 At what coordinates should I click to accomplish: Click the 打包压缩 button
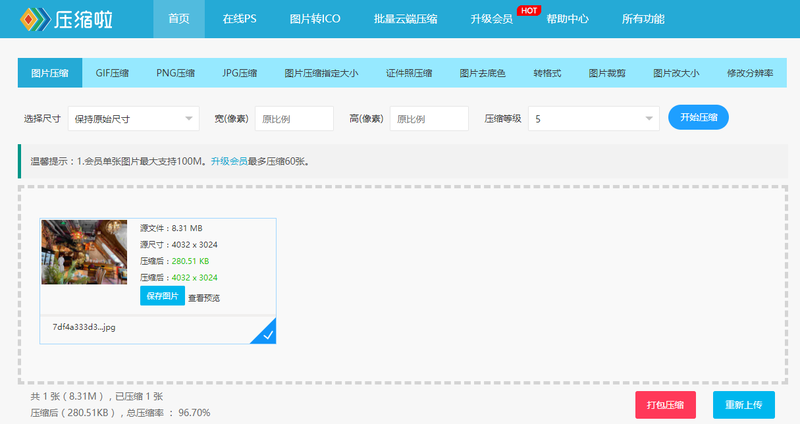665,405
